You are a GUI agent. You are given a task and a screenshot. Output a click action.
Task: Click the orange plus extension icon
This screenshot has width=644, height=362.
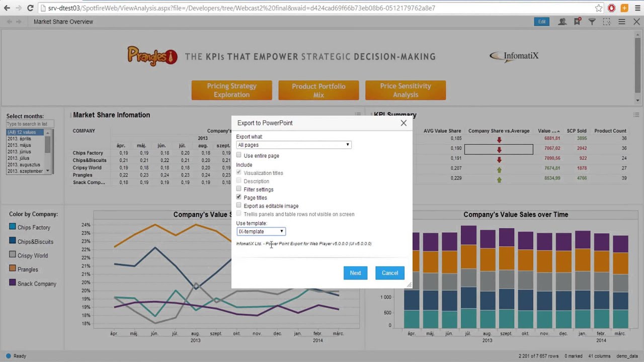click(624, 8)
